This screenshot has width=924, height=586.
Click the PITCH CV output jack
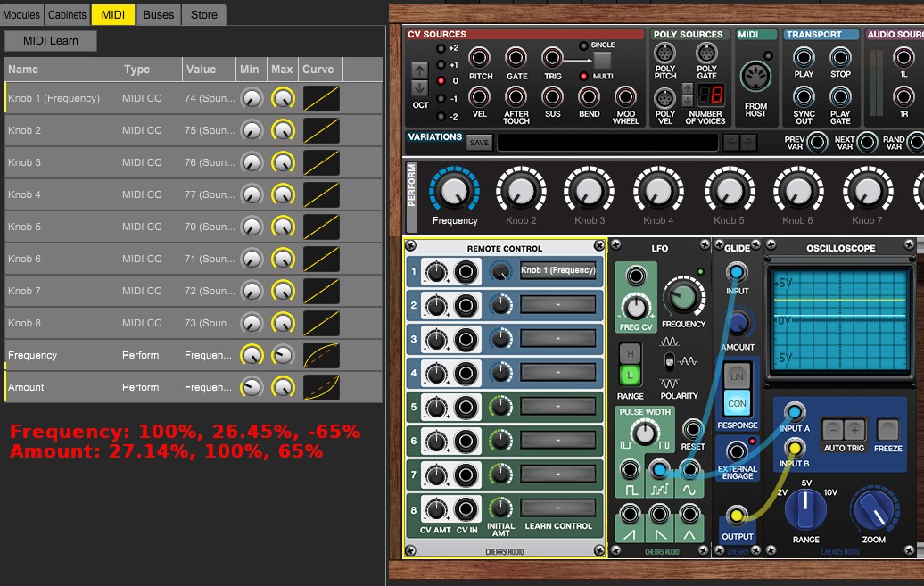point(479,58)
